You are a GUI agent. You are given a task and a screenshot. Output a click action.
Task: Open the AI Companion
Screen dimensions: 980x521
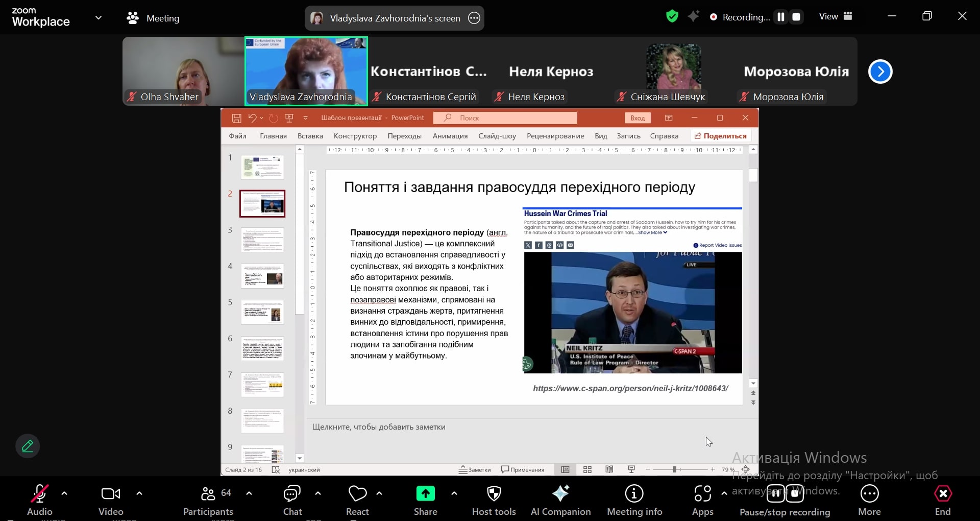click(x=560, y=501)
